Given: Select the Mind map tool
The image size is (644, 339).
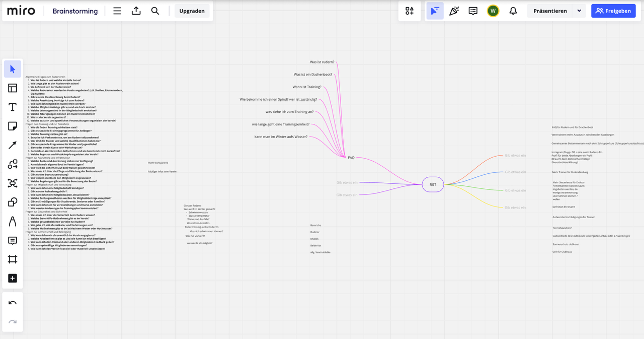Looking at the screenshot, I should (x=13, y=183).
